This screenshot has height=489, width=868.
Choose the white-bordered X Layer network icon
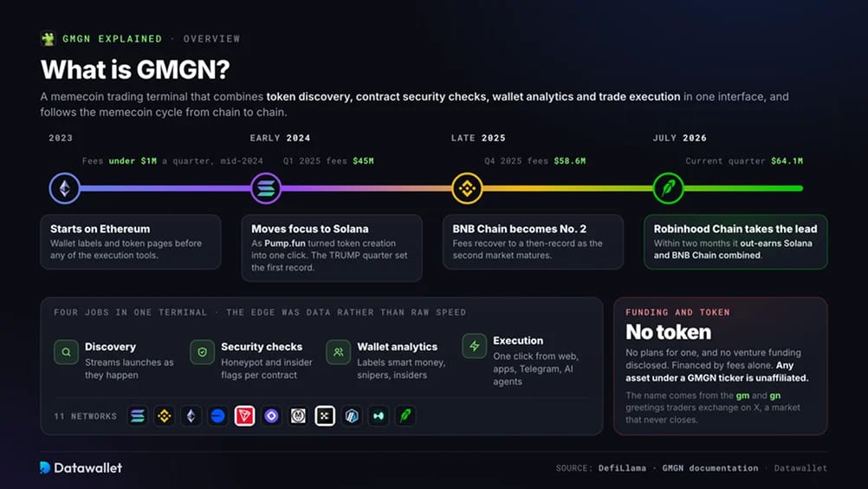[325, 416]
